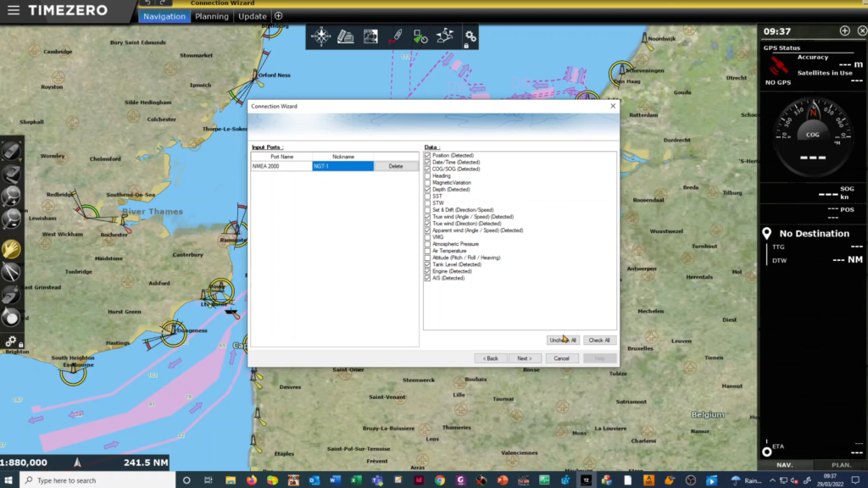Click the Uncheck All button
The width and height of the screenshot is (868, 488).
pyautogui.click(x=562, y=340)
